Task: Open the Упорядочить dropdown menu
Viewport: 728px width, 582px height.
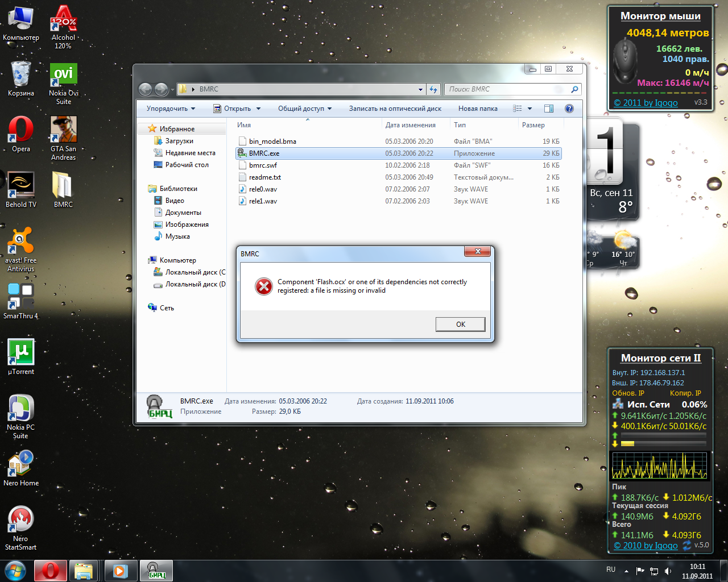Action: tap(171, 109)
